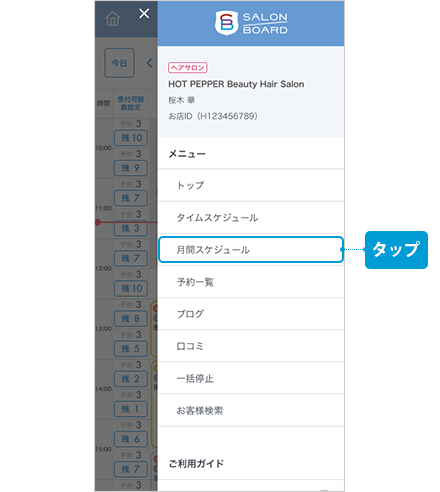Click the 残 1 slot button
The height and width of the screenshot is (492, 440).
pos(131,409)
